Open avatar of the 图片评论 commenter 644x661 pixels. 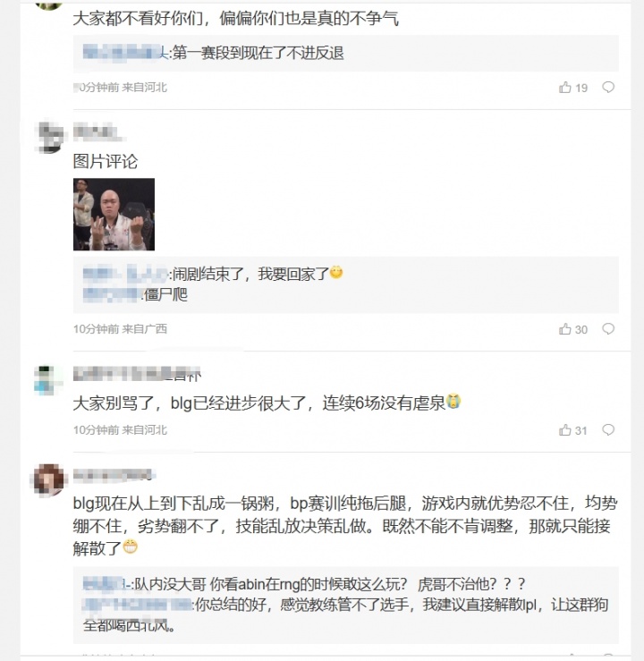48,137
